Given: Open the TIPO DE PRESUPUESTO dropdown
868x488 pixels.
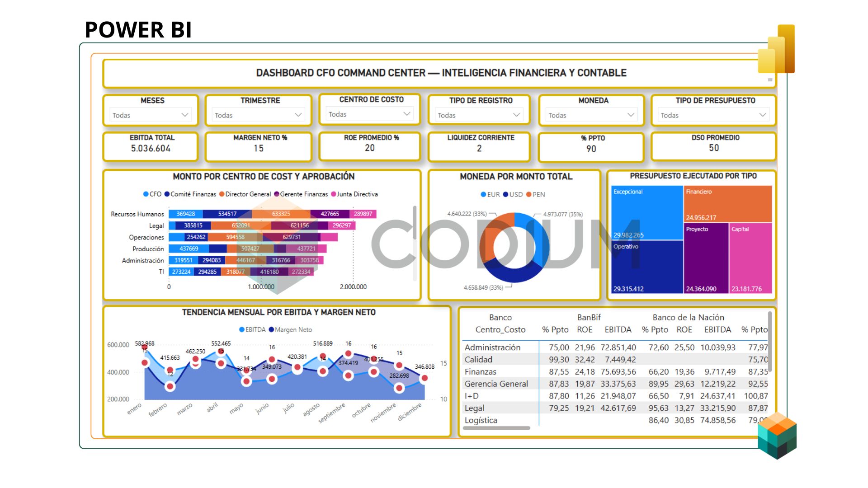Looking at the screenshot, I should [x=714, y=115].
